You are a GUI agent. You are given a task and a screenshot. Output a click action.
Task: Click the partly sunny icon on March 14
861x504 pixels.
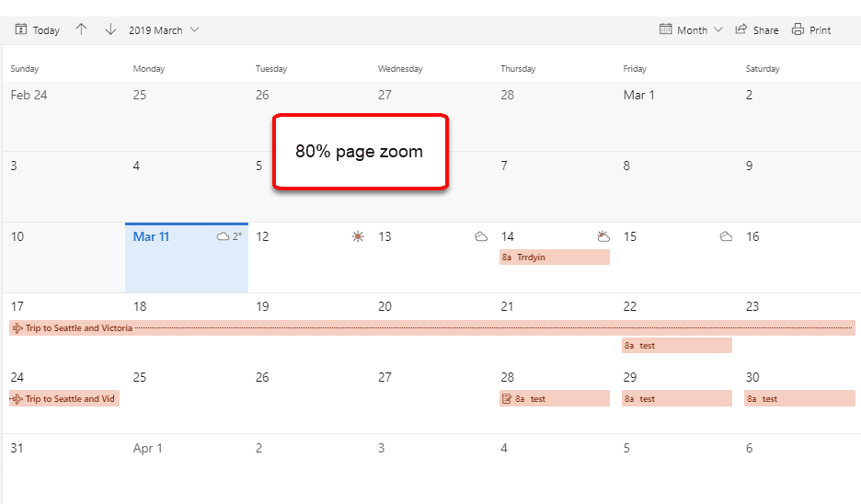pos(603,236)
